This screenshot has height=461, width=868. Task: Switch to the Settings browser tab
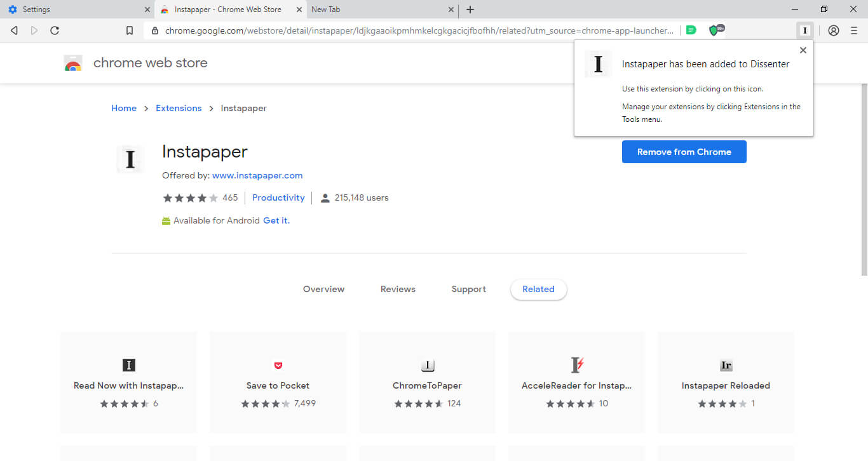79,10
